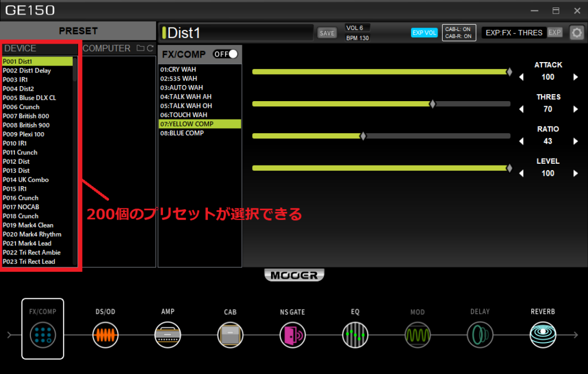Open the settings gear icon
Image resolution: width=588 pixels, height=374 pixels.
pyautogui.click(x=577, y=33)
